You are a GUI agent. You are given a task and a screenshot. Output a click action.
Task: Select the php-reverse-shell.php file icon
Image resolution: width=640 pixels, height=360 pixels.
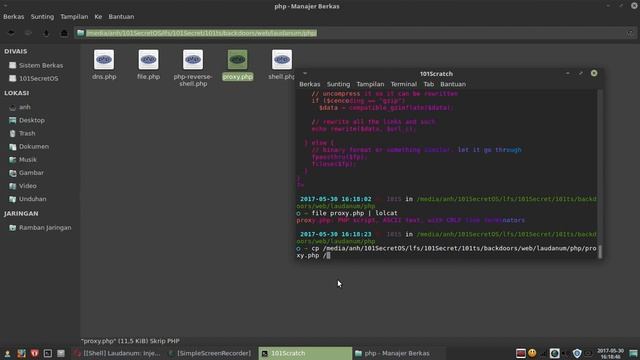point(193,60)
